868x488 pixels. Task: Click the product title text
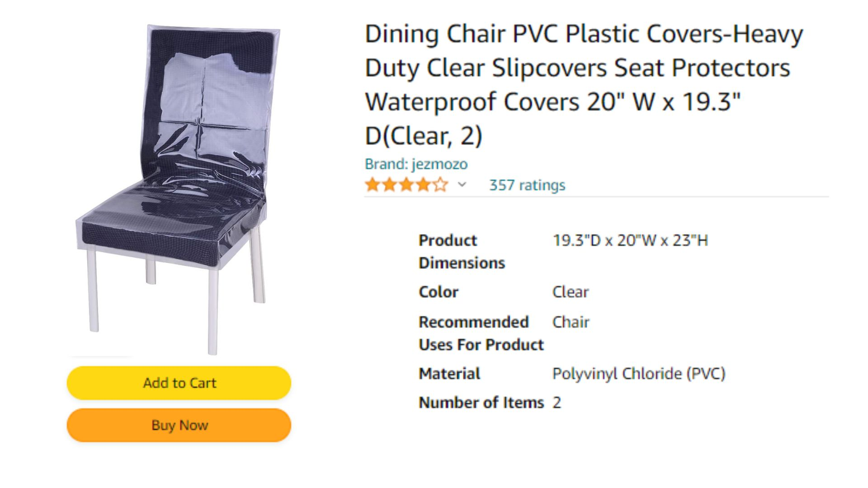[584, 84]
